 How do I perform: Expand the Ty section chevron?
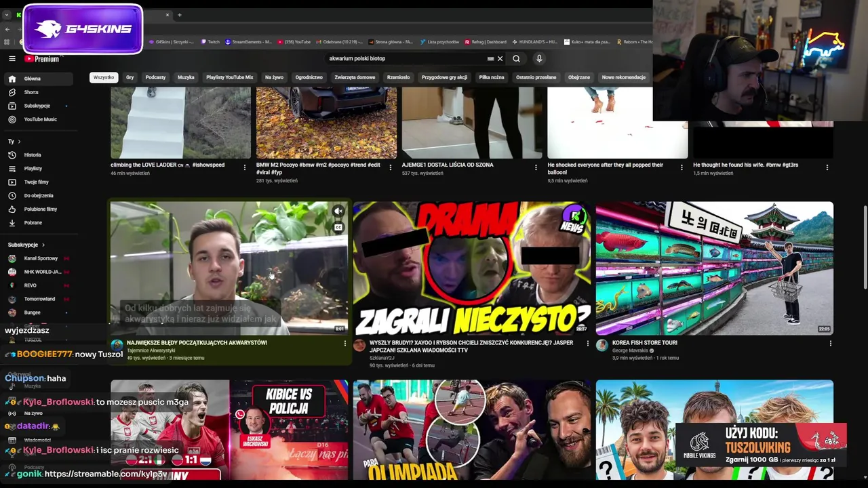tap(19, 142)
